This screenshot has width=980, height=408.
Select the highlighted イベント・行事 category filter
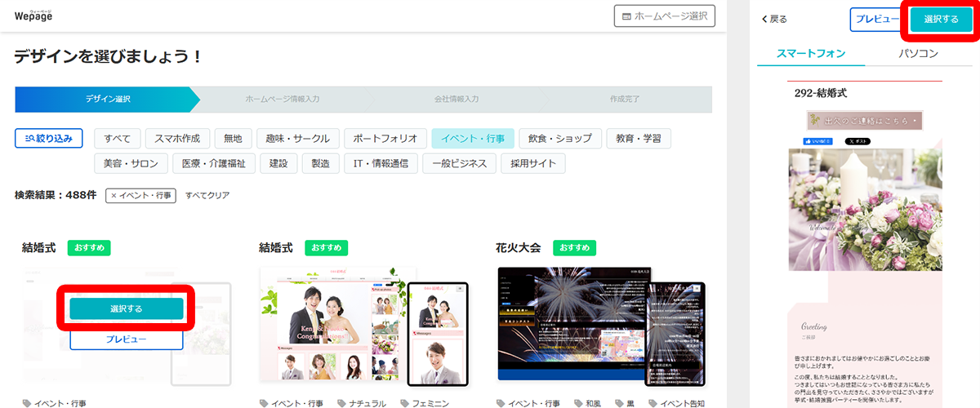click(x=473, y=139)
